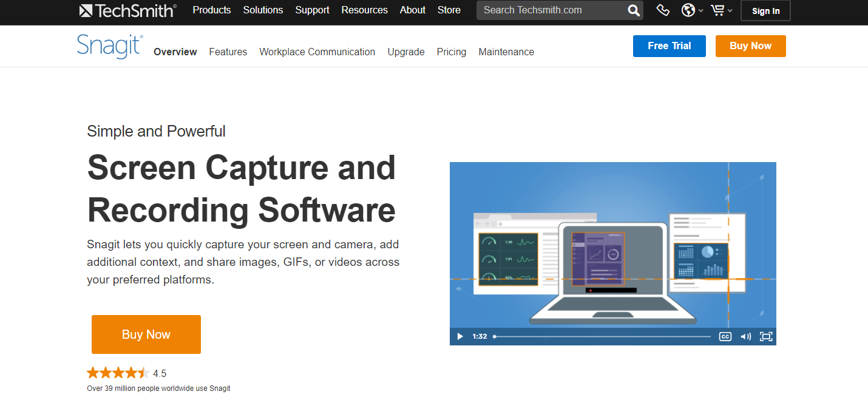Click the Snagit logo
This screenshot has height=397, width=868.
click(110, 46)
